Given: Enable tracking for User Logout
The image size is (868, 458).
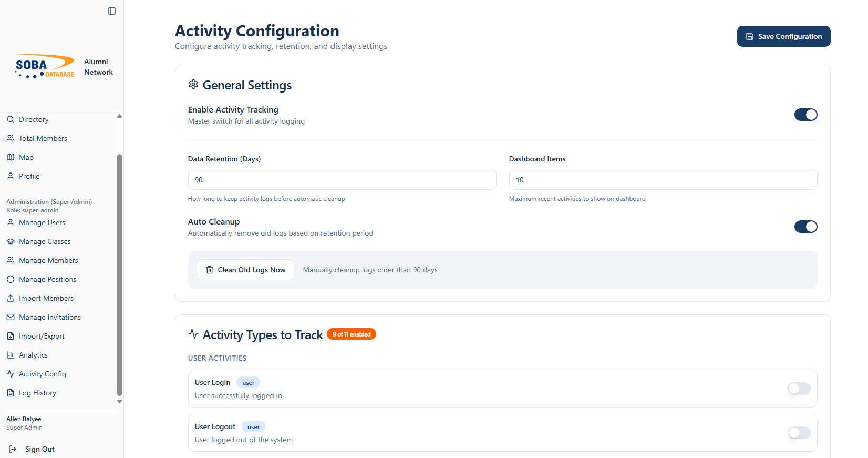Looking at the screenshot, I should pyautogui.click(x=799, y=433).
